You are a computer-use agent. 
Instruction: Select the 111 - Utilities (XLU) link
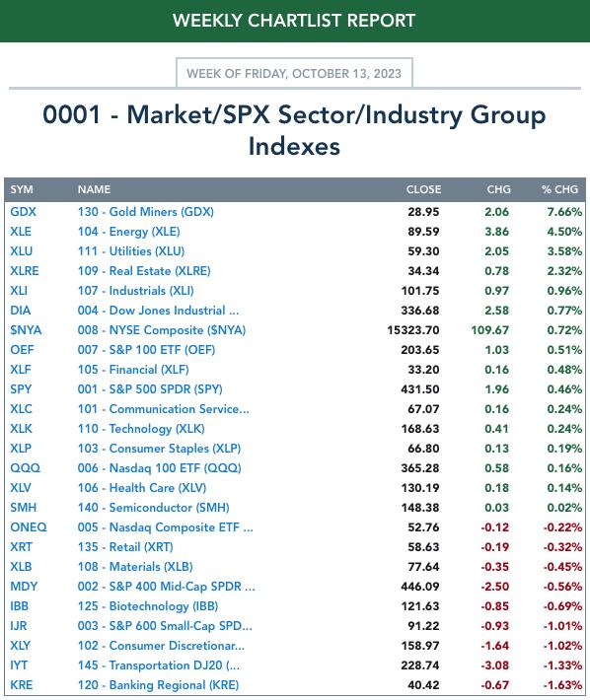coord(131,250)
